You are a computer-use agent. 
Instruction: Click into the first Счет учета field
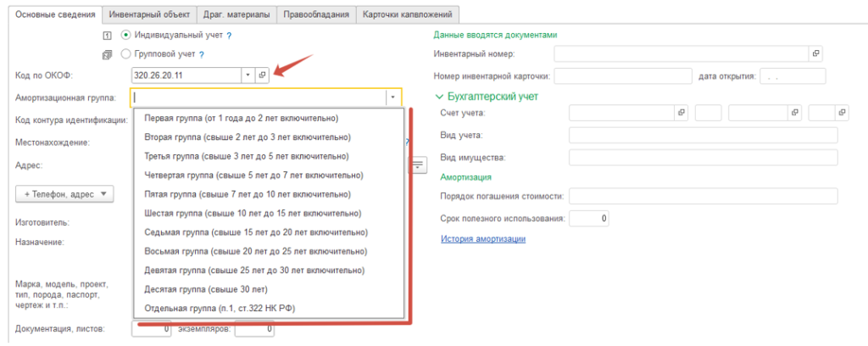click(622, 113)
